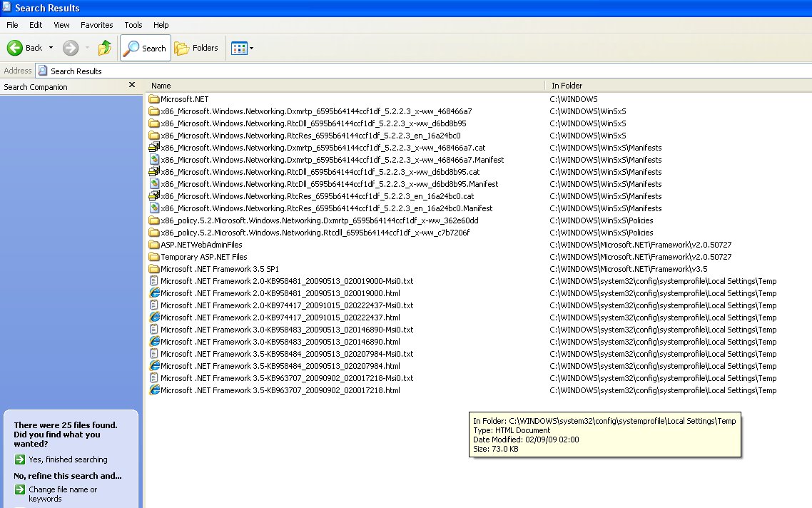Select the 'Microsoft.NET' folder name
Viewport: 812px width, 508px height.
coord(184,99)
